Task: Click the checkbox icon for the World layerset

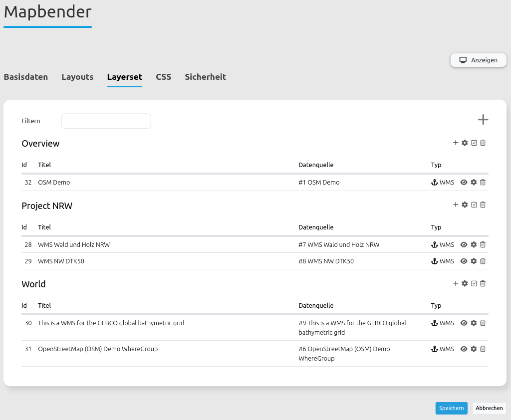Action: pyautogui.click(x=474, y=283)
